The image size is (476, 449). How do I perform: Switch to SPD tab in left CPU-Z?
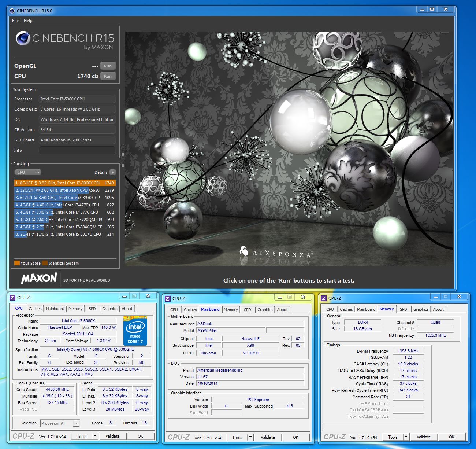pos(92,309)
